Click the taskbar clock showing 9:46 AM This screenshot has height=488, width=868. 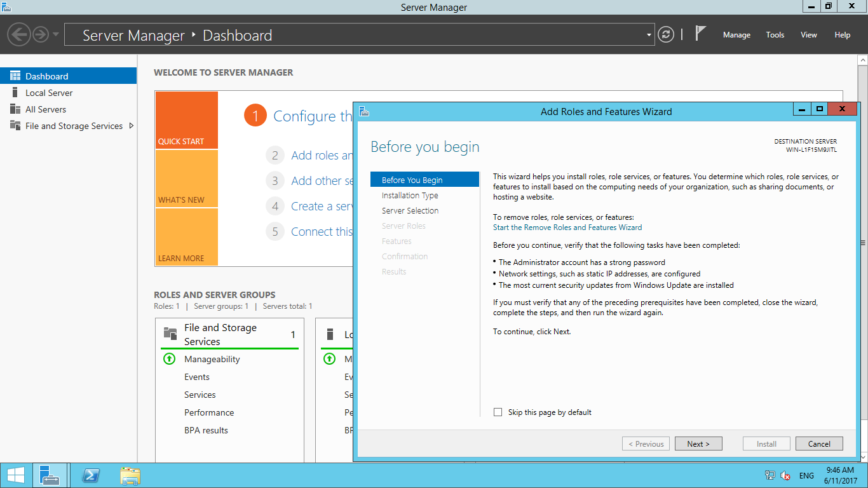[x=839, y=475]
